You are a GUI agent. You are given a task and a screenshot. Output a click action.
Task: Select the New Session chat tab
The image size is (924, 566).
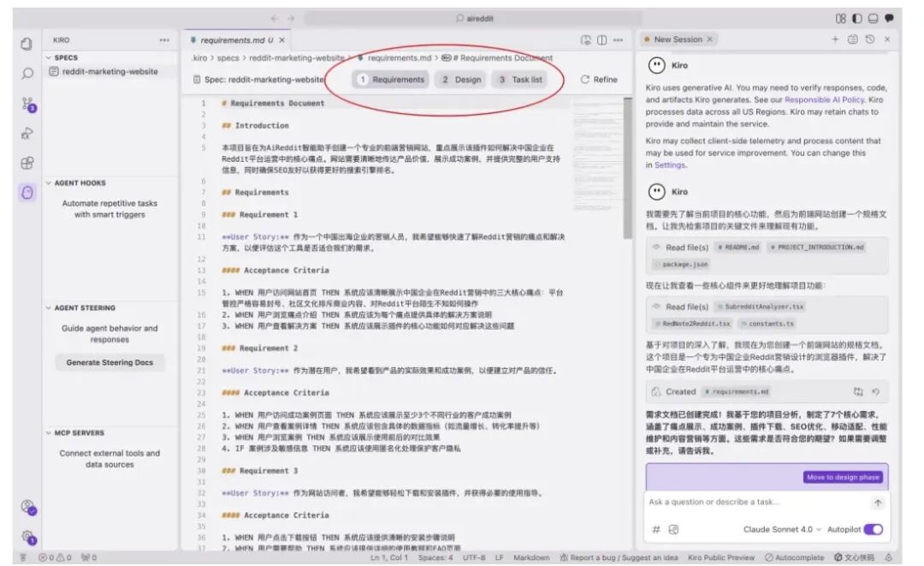(x=678, y=39)
